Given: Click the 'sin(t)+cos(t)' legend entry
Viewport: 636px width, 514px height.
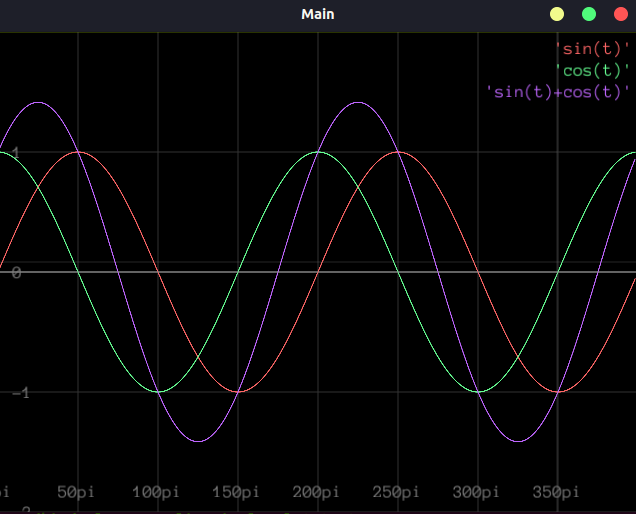Looking at the screenshot, I should [557, 92].
